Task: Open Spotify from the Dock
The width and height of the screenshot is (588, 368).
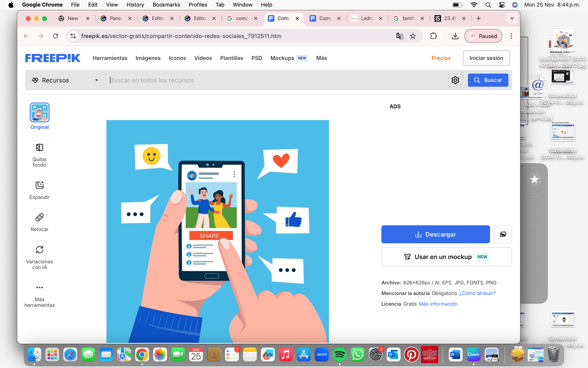Action: 340,355
